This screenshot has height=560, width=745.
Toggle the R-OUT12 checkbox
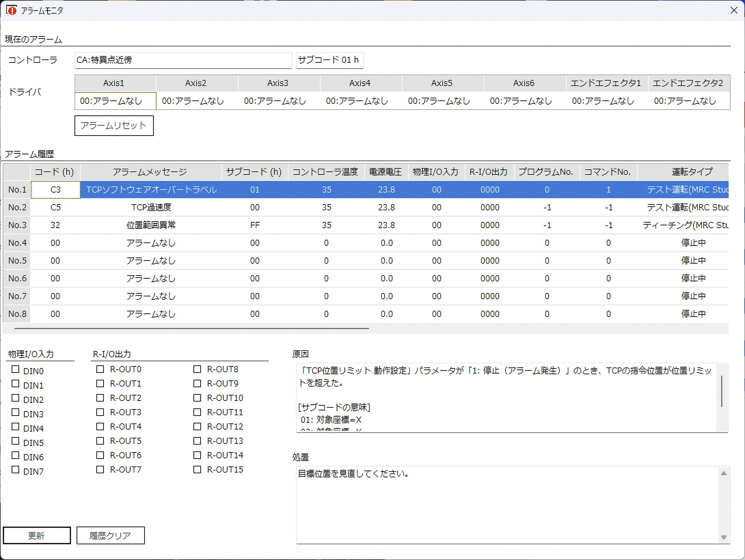tap(197, 427)
